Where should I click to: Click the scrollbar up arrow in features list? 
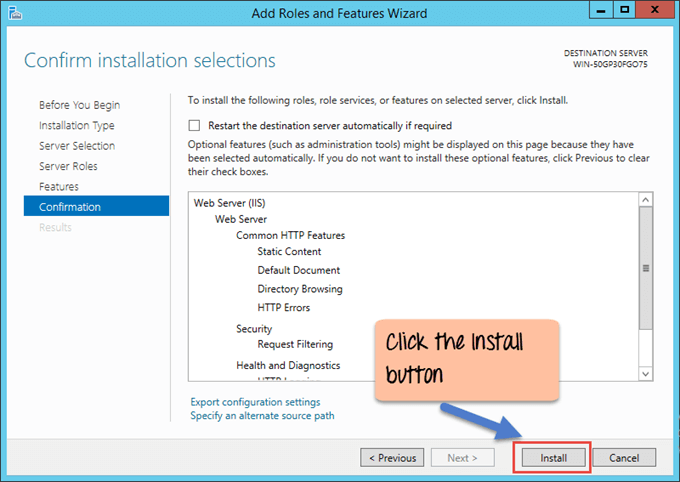646,200
